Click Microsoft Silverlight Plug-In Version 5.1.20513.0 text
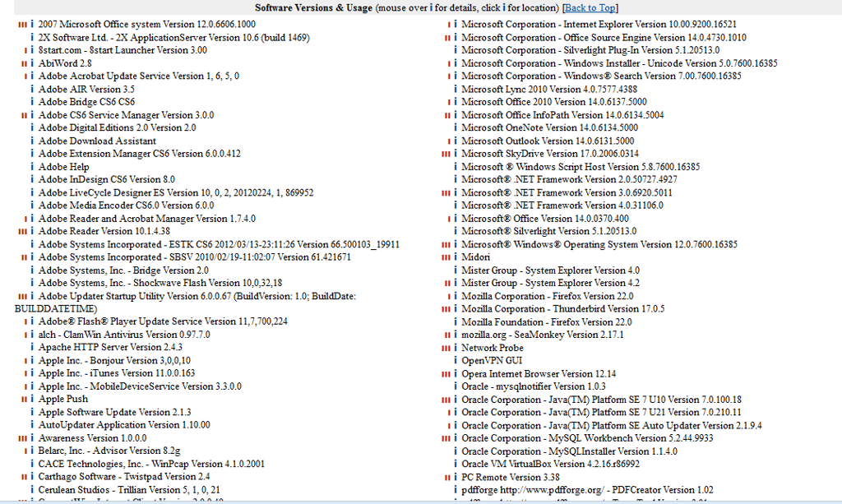Image resolution: width=842 pixels, height=504 pixels. point(590,50)
